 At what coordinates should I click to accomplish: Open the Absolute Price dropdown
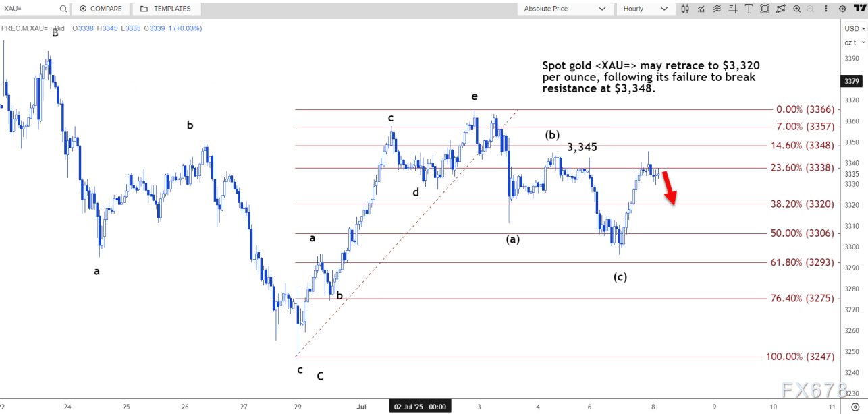(x=564, y=9)
